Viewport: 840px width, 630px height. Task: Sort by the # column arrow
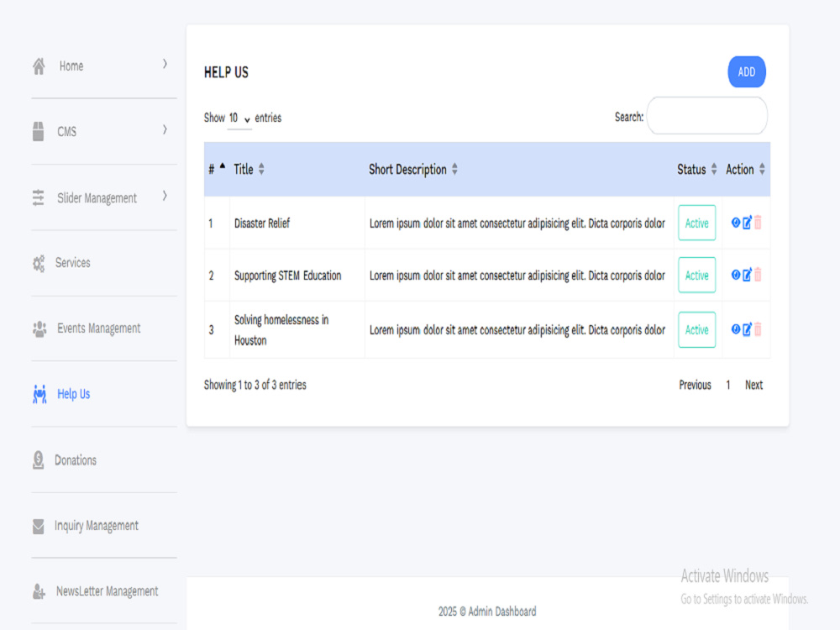(x=223, y=166)
